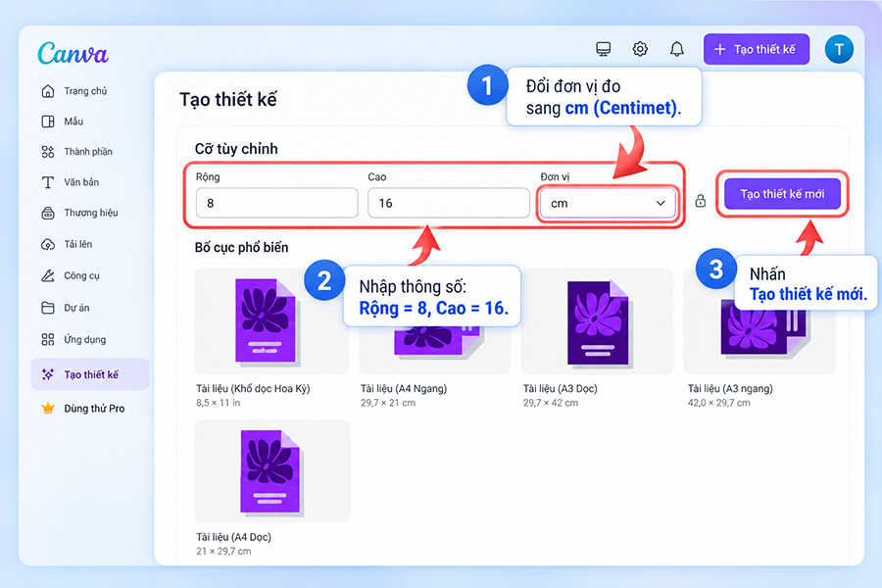This screenshot has width=882, height=588.
Task: Open Mẫu in the sidebar
Action: tap(73, 122)
